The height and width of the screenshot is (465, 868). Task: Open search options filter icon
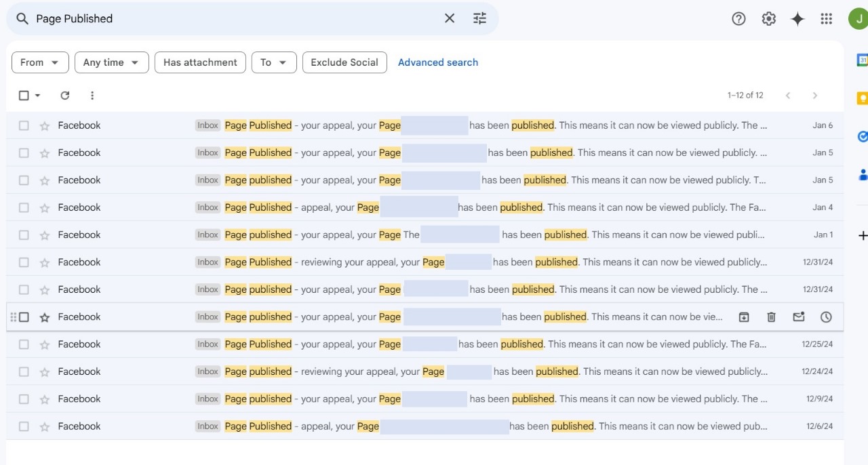(x=480, y=19)
